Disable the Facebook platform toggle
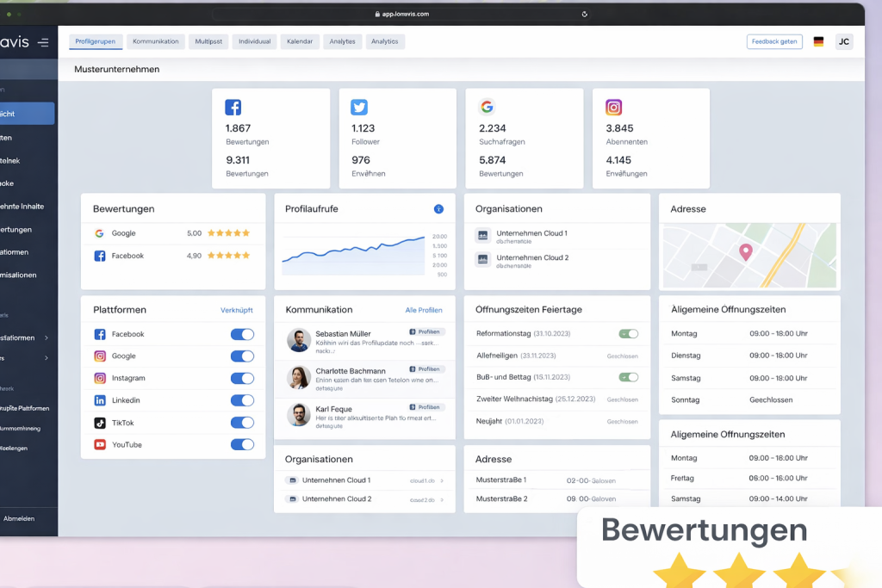 (x=242, y=334)
